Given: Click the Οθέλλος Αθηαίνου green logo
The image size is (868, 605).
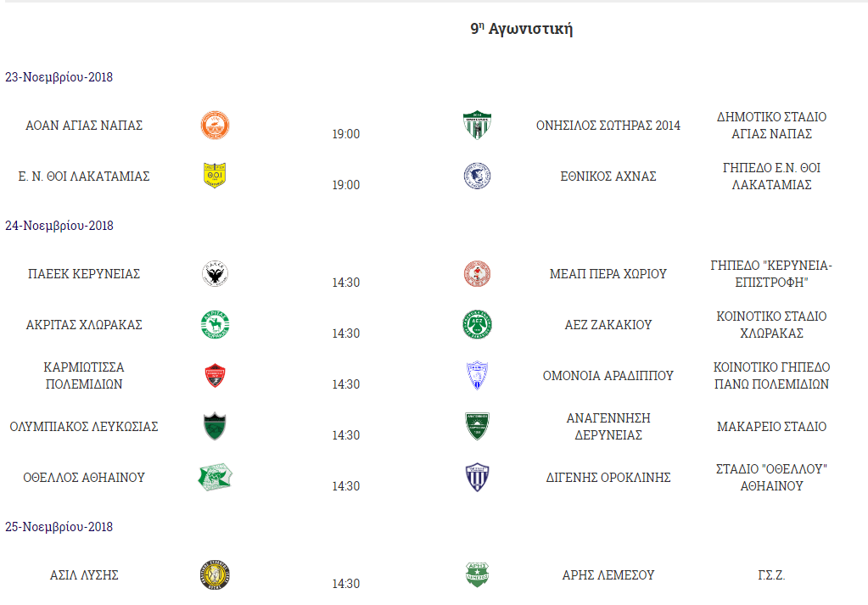Looking at the screenshot, I should tap(215, 477).
